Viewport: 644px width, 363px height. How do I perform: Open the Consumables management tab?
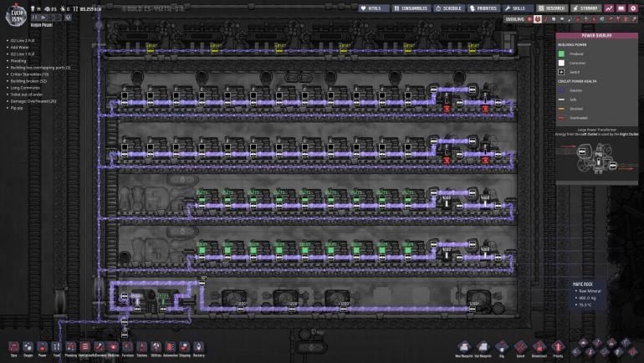411,8
